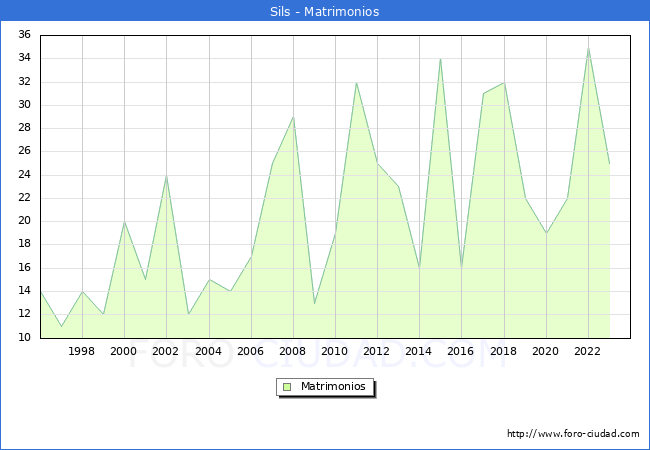Click the 2022 x-axis label
Viewport: 650px width, 450px height.
(587, 351)
